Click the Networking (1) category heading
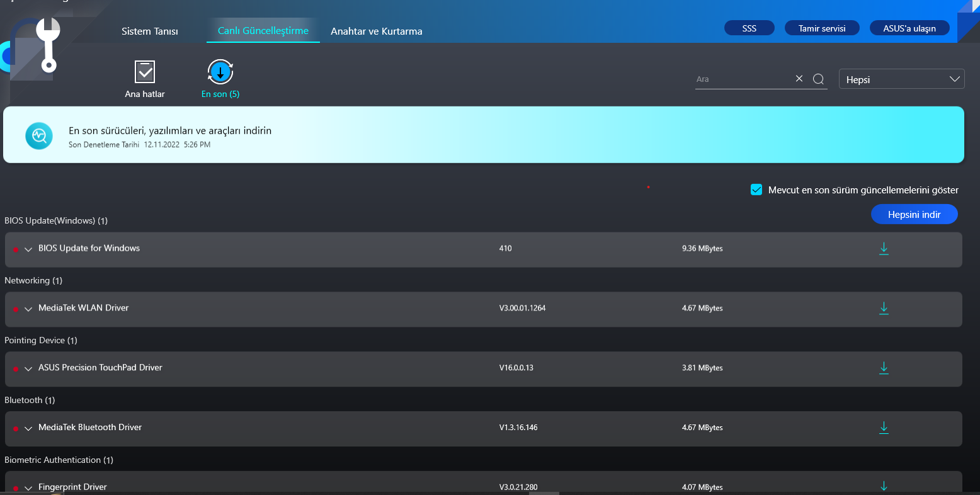This screenshot has width=980, height=495. [x=33, y=280]
